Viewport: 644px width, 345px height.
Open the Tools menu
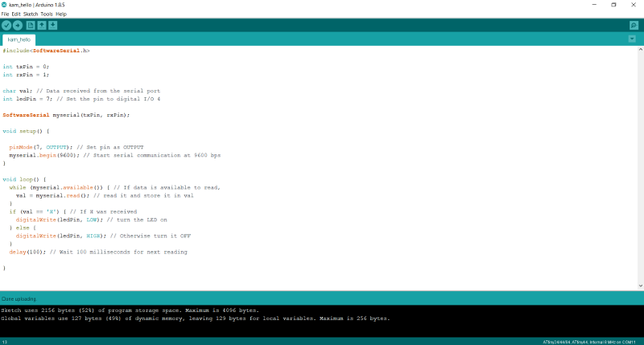[47, 14]
